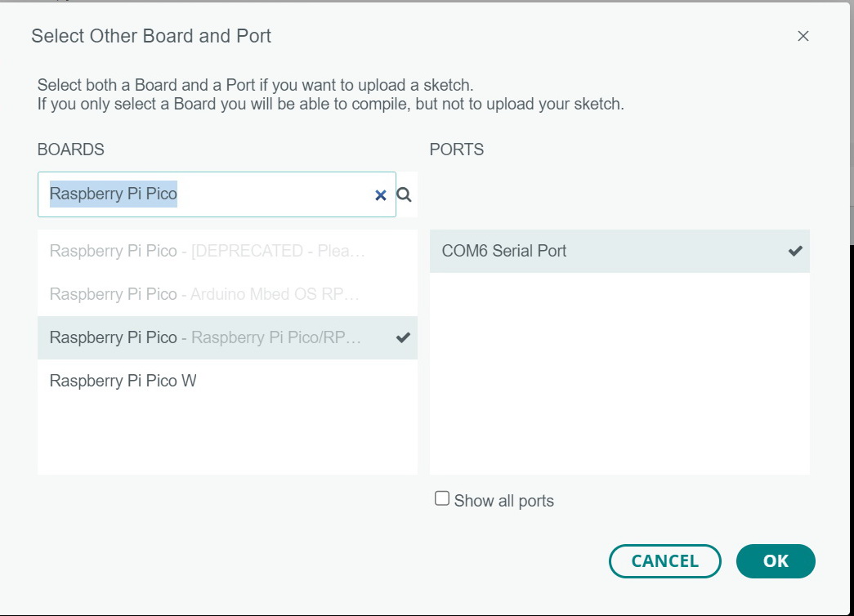The width and height of the screenshot is (854, 616).
Task: Click the empty area below COM6 in ports list
Action: point(619,373)
